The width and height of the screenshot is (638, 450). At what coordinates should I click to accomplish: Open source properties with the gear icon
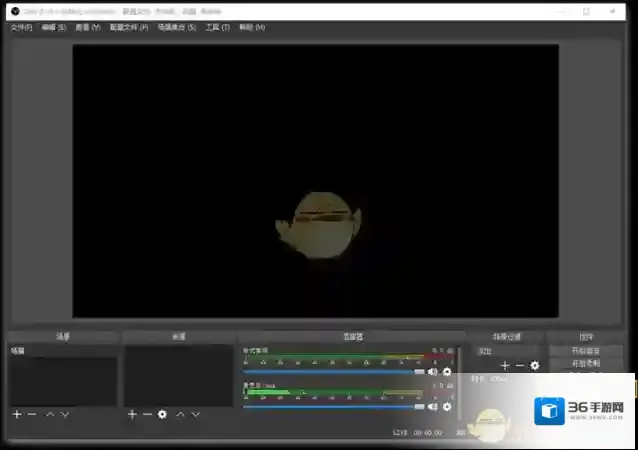[x=162, y=414]
